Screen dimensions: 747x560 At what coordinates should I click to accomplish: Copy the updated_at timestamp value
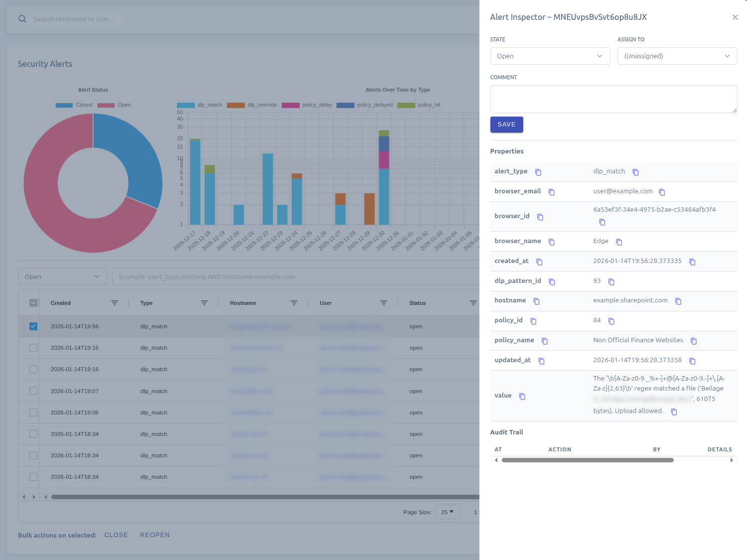pyautogui.click(x=692, y=361)
